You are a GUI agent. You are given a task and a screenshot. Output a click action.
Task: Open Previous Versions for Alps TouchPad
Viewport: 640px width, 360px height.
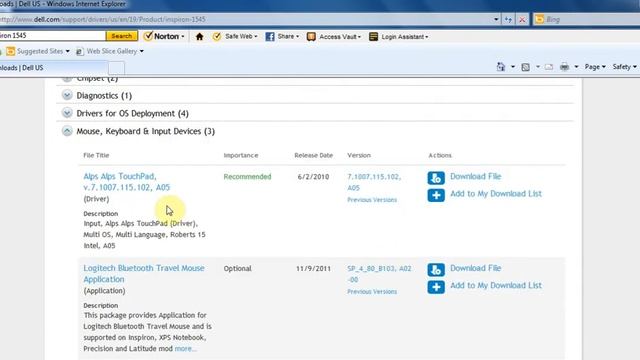click(372, 200)
